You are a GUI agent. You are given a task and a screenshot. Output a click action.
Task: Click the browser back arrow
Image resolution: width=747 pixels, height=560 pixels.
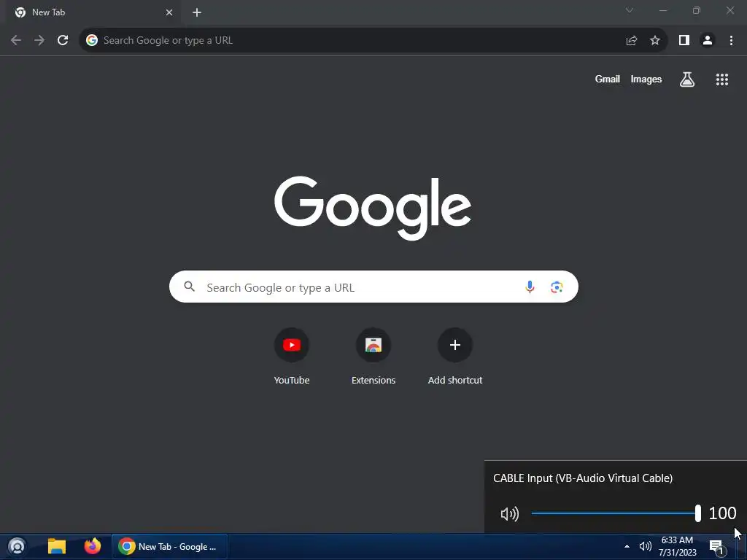(x=16, y=41)
